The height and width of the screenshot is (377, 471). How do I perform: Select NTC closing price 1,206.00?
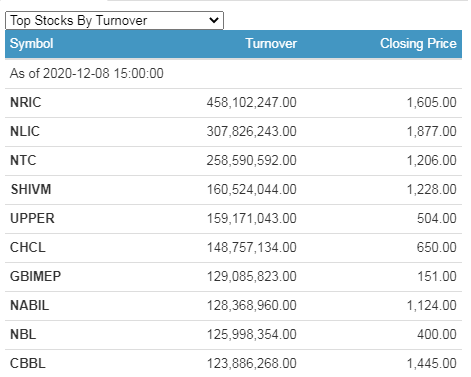pyautogui.click(x=432, y=160)
